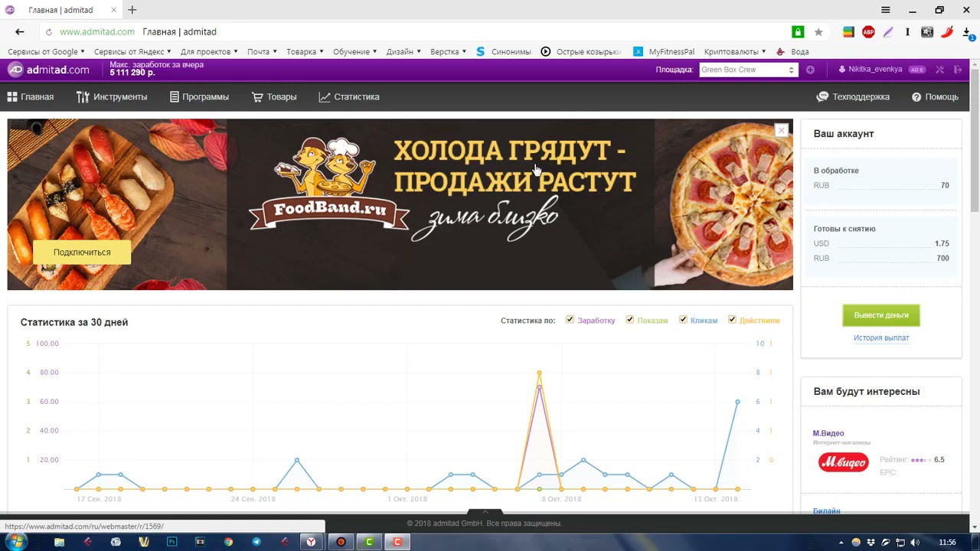Viewport: 980px width, 551px height.
Task: Open the Инструменты menu
Action: click(x=112, y=97)
